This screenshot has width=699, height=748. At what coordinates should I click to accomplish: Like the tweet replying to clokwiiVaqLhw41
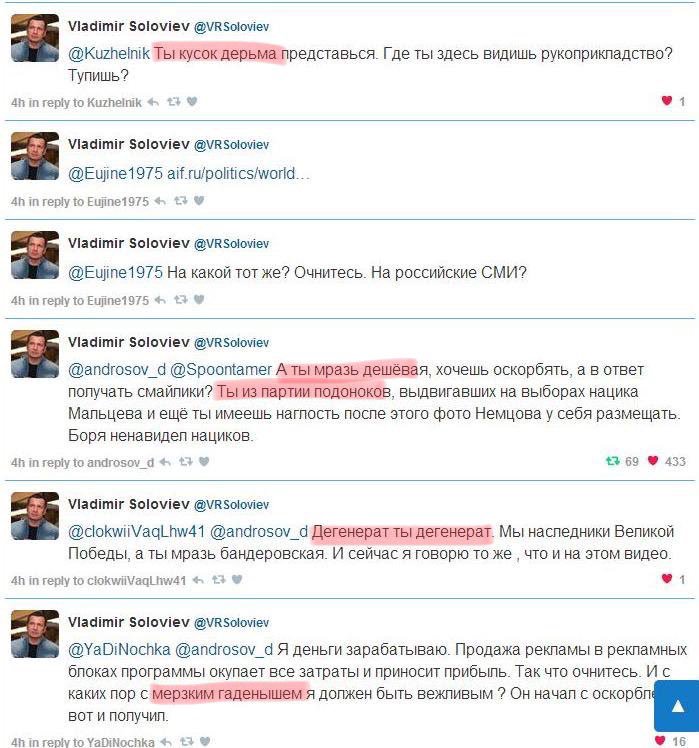point(237,580)
